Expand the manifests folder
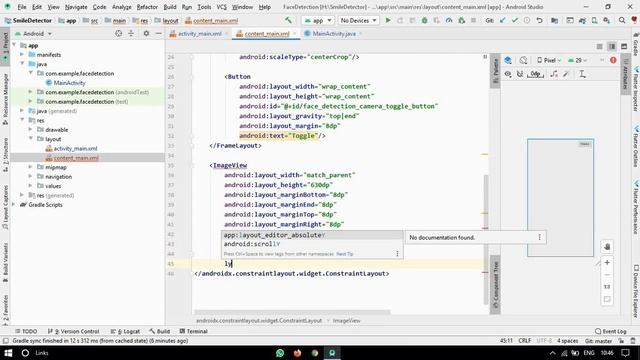 pyautogui.click(x=22, y=54)
